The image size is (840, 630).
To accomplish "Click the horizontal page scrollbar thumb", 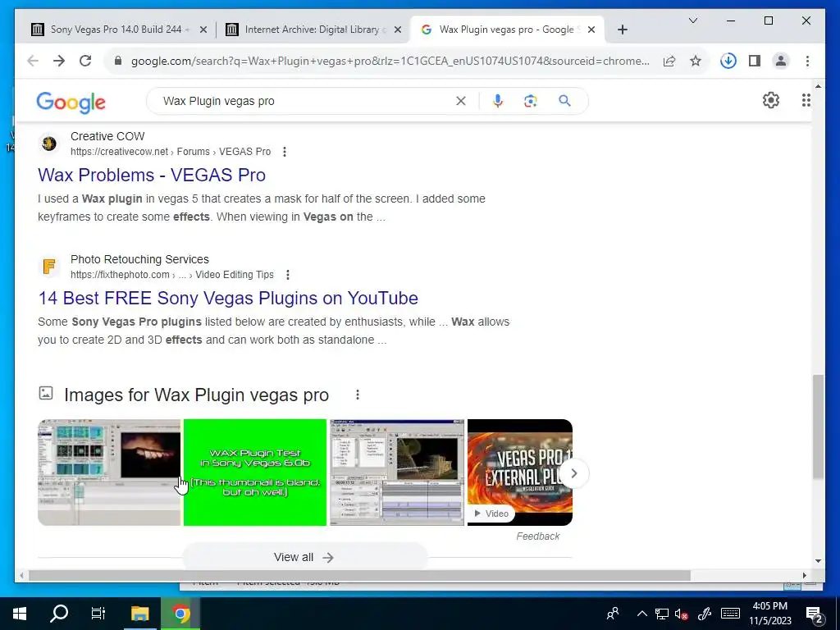I will pos(359,575).
